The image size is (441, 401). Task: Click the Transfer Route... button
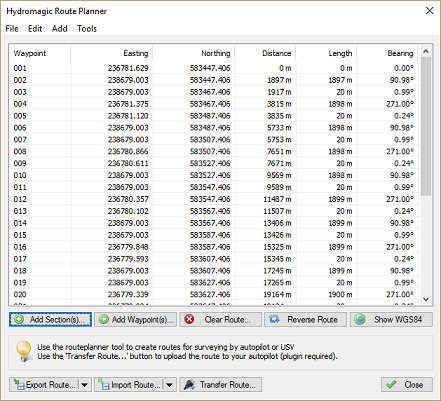220,385
